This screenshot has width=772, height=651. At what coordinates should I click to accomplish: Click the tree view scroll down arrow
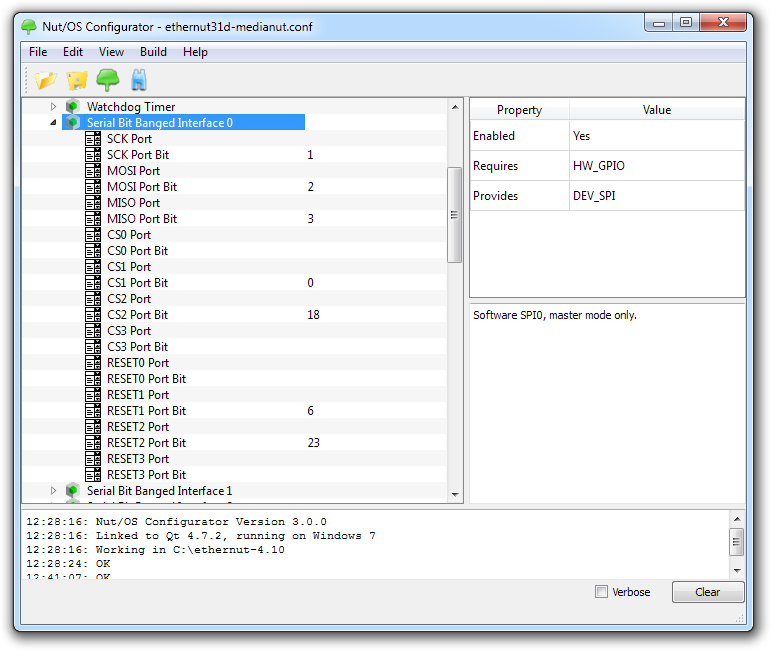point(455,494)
